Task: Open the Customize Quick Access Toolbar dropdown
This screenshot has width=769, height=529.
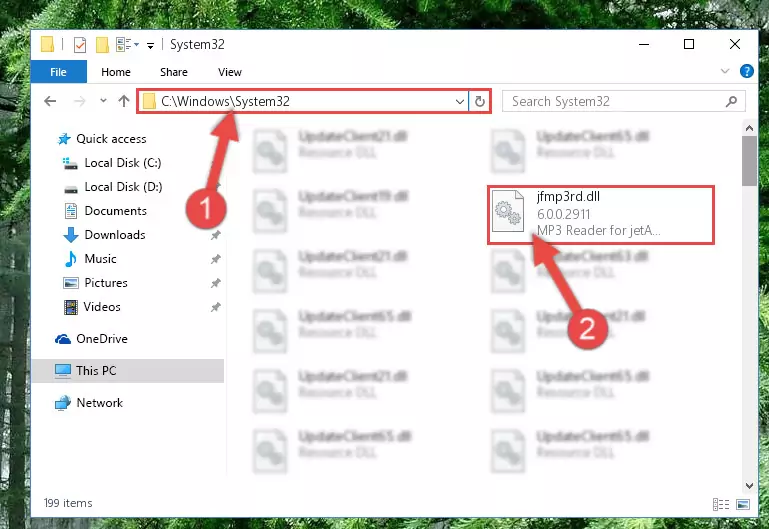Action: pos(151,46)
